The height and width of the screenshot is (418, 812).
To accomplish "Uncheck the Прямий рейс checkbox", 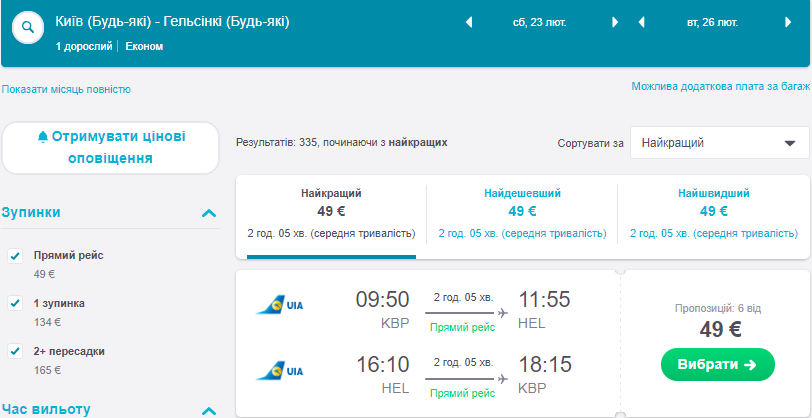I will (x=15, y=256).
